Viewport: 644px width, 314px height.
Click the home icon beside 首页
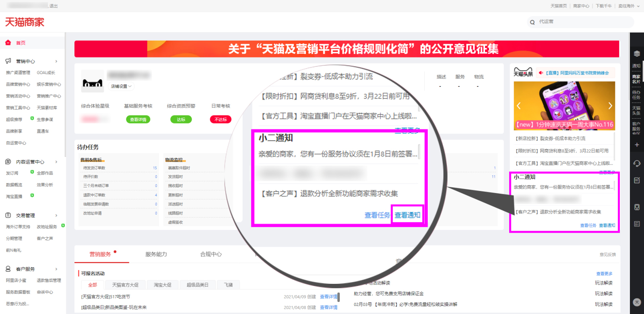coord(8,43)
